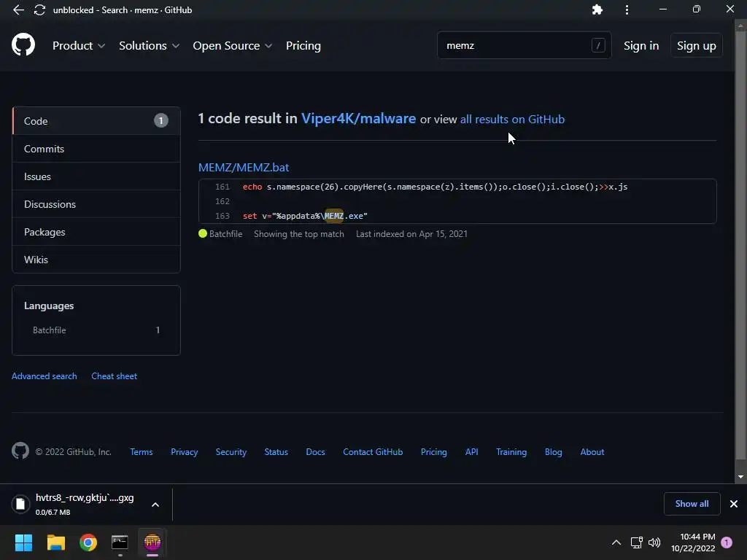Open footer Training link
The image size is (747, 560).
pos(511,451)
